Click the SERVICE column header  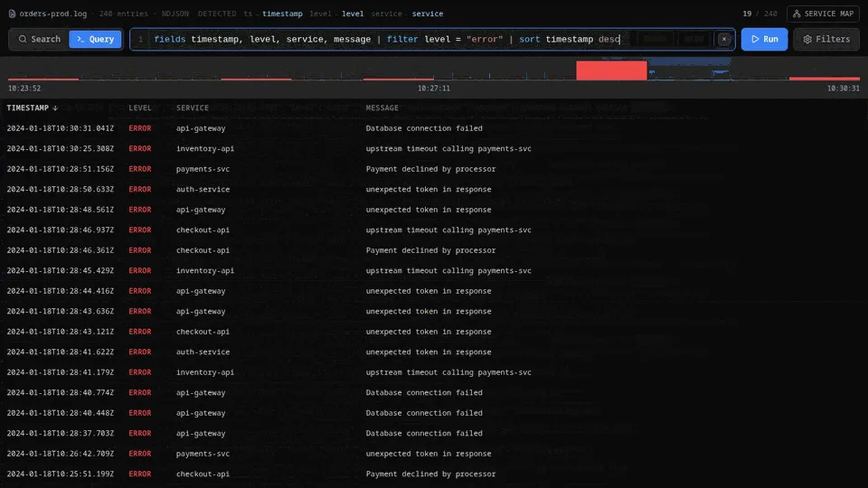[193, 108]
